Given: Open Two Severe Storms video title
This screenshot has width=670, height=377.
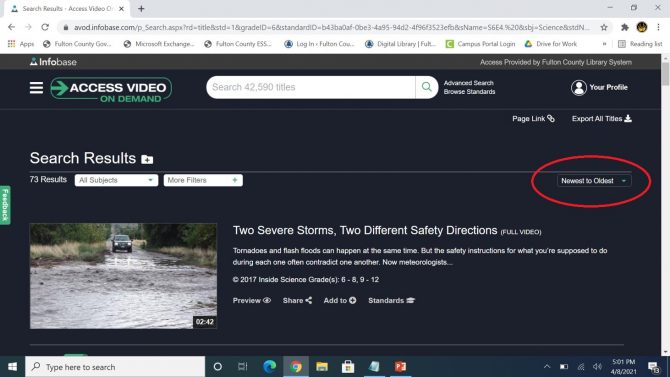Looking at the screenshot, I should point(365,230).
